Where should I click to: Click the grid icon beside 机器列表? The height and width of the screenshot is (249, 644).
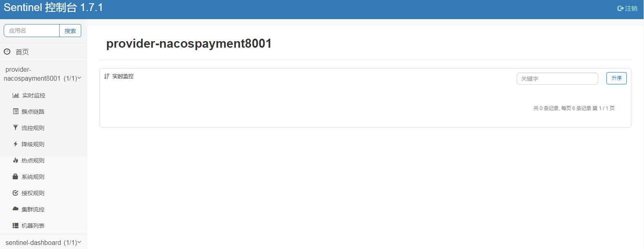coord(16,225)
